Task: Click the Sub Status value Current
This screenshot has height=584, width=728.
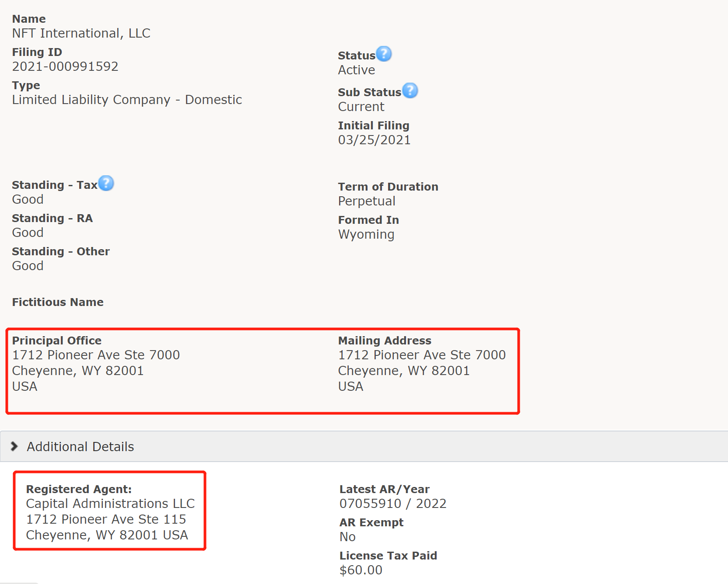Action: (361, 107)
